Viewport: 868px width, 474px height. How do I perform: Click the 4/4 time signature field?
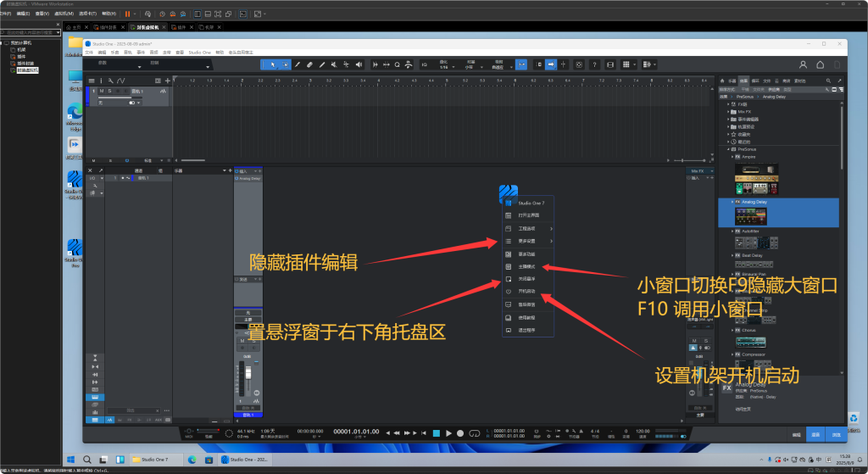pos(595,431)
